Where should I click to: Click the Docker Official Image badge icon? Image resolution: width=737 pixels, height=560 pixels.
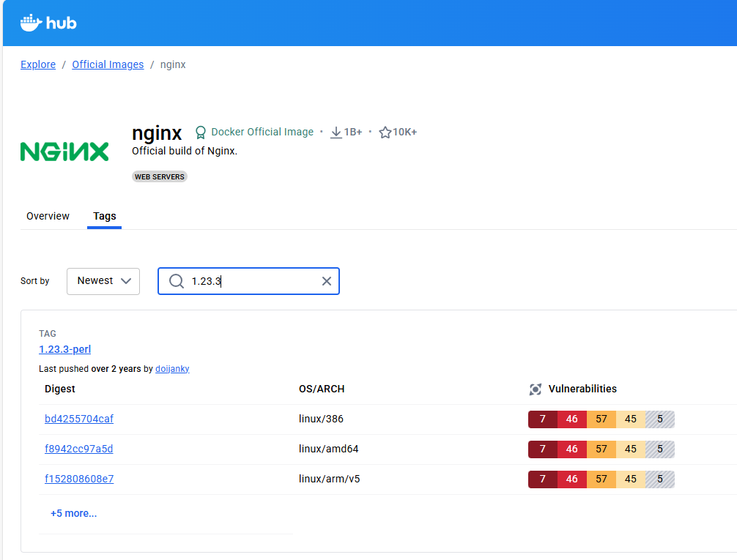[201, 132]
